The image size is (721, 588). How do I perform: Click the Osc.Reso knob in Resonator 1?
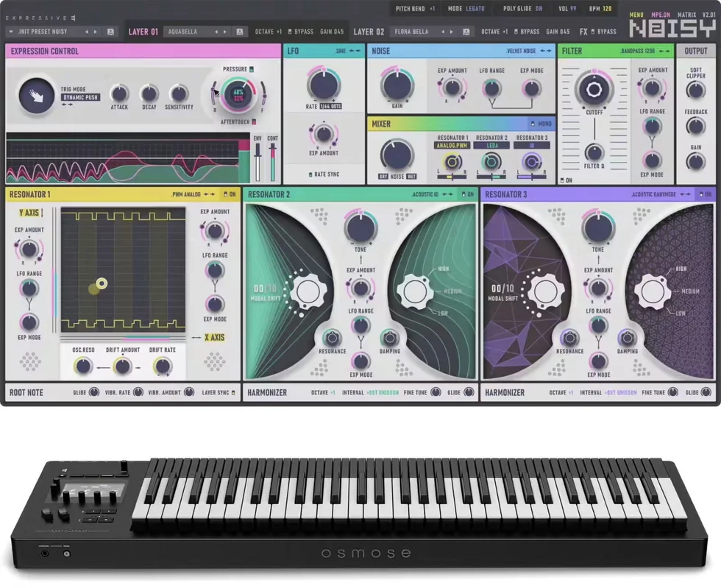coord(83,366)
